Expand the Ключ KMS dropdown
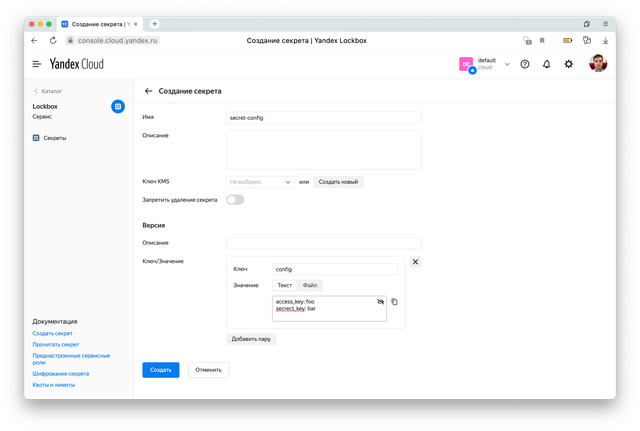The height and width of the screenshot is (431, 640). click(x=260, y=182)
